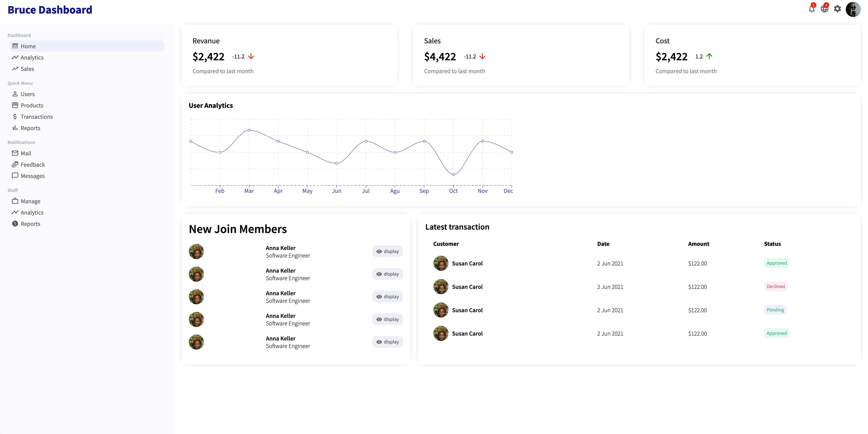The height and width of the screenshot is (434, 868).
Task: Click the Users person icon
Action: click(15, 94)
